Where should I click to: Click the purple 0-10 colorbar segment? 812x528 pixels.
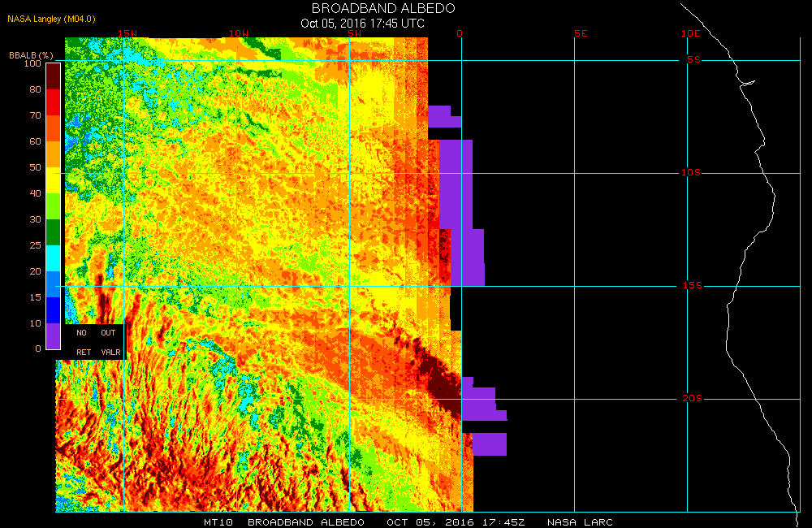[54, 335]
